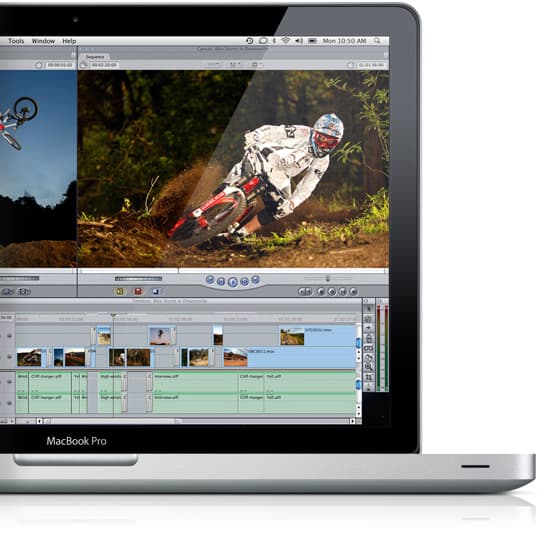Select the first clip on lower video track

pos(32,358)
